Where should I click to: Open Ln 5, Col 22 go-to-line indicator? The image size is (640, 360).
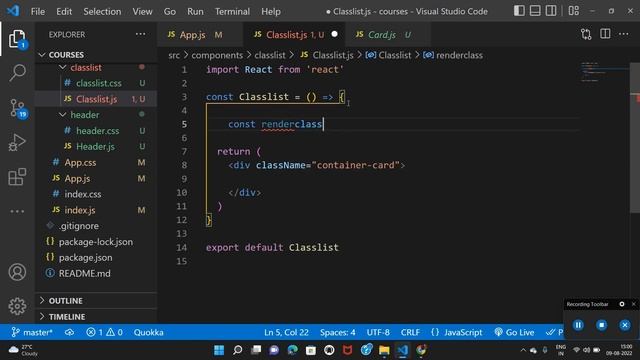[286, 332]
